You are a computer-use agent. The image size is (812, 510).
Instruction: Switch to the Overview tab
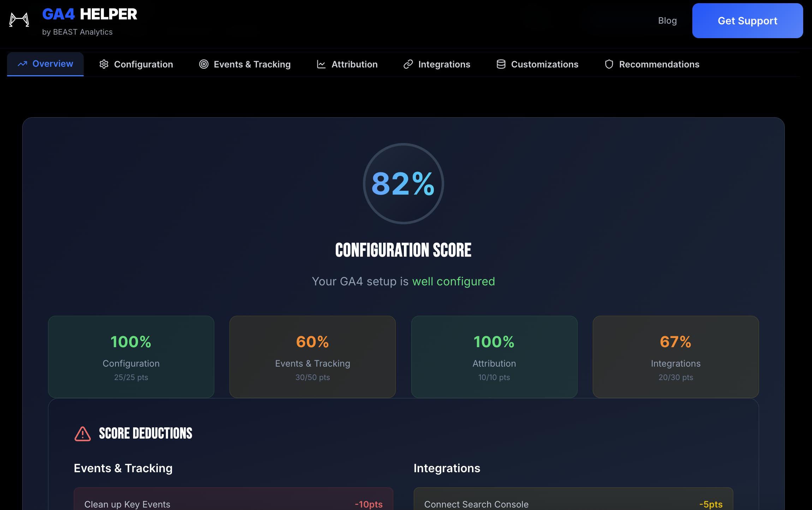[46, 64]
